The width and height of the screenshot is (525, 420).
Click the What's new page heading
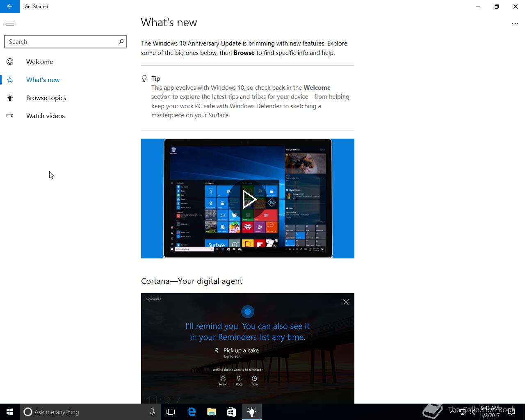tap(169, 23)
